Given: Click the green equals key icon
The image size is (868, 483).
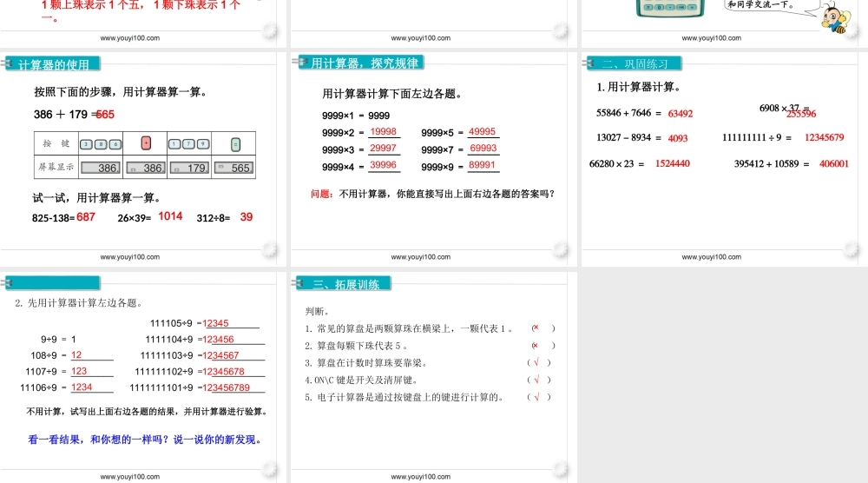Looking at the screenshot, I should (234, 143).
